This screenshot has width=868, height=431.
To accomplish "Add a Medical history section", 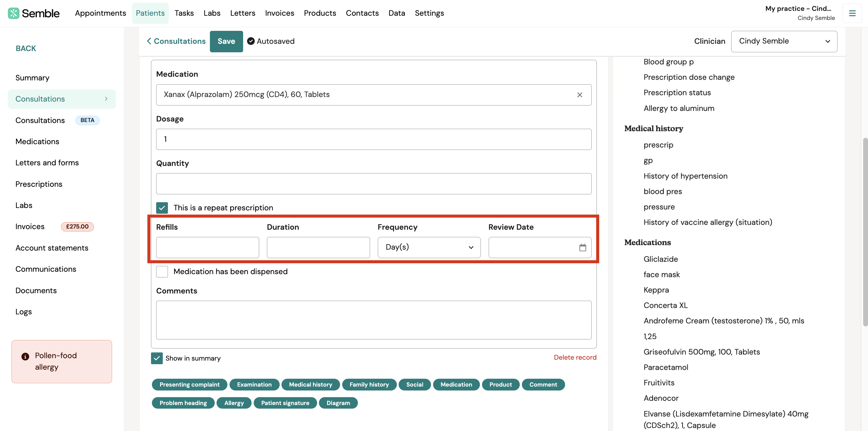I will point(310,384).
